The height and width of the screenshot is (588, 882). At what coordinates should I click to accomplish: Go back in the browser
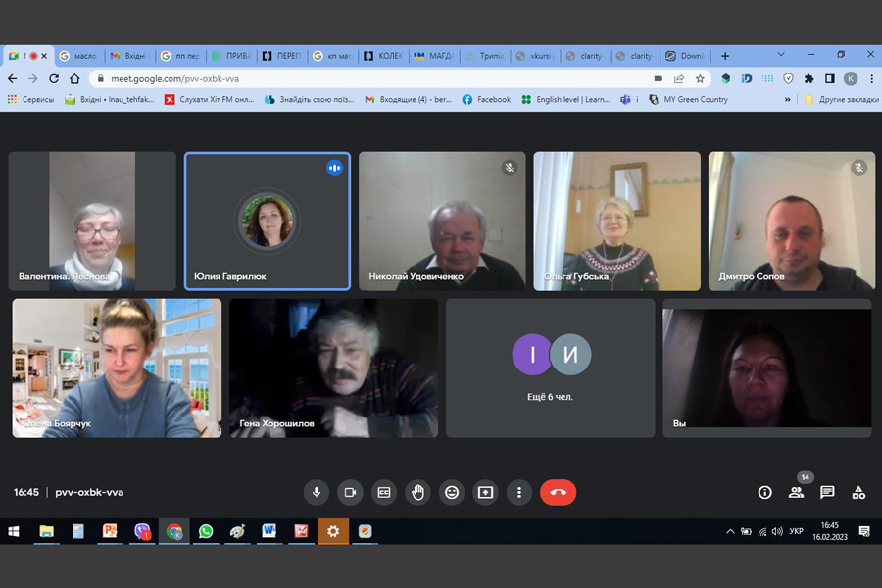pos(13,78)
